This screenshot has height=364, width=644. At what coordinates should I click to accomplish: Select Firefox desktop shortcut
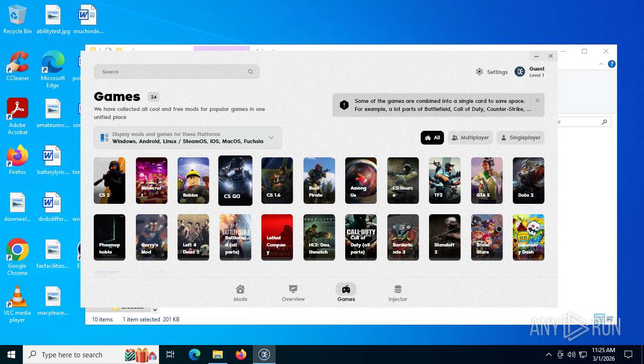pos(18,160)
